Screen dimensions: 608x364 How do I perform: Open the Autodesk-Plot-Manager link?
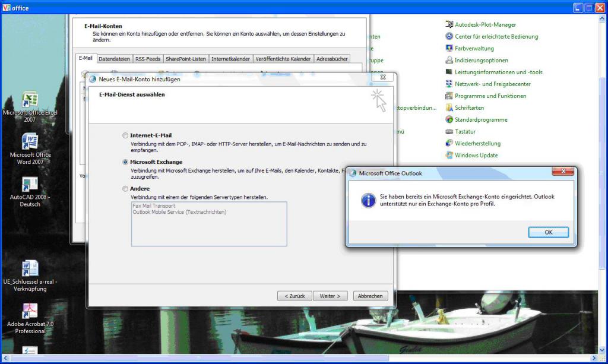(485, 24)
